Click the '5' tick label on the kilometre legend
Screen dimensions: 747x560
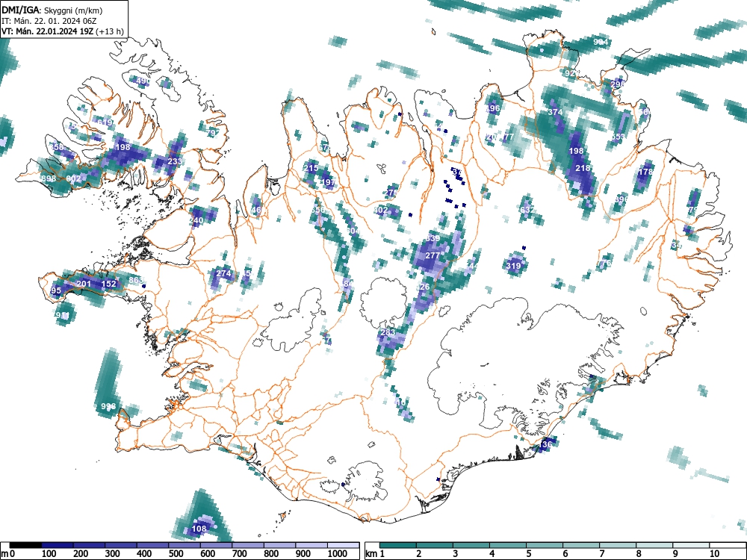528,554
